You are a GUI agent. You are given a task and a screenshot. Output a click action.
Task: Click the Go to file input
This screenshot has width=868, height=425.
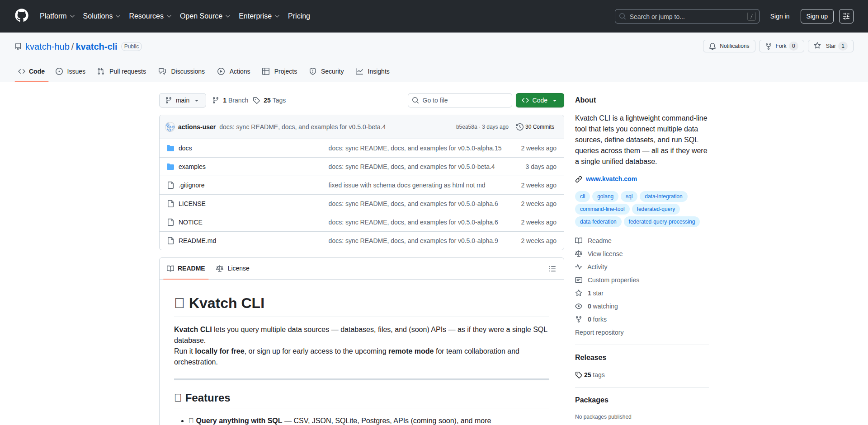[460, 100]
